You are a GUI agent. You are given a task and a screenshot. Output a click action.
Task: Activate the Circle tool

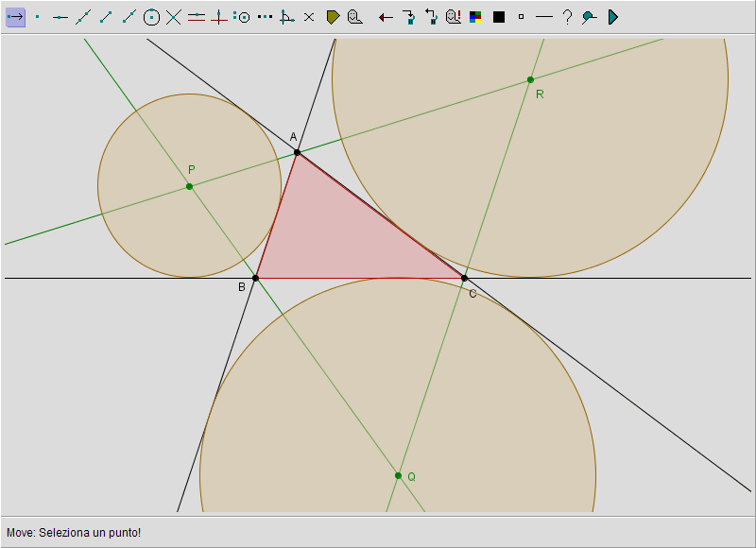click(x=151, y=17)
